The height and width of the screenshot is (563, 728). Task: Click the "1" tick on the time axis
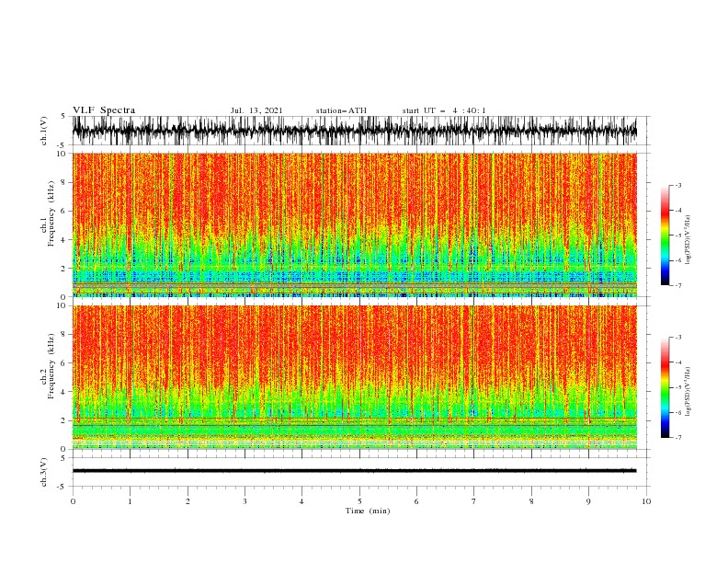click(131, 501)
